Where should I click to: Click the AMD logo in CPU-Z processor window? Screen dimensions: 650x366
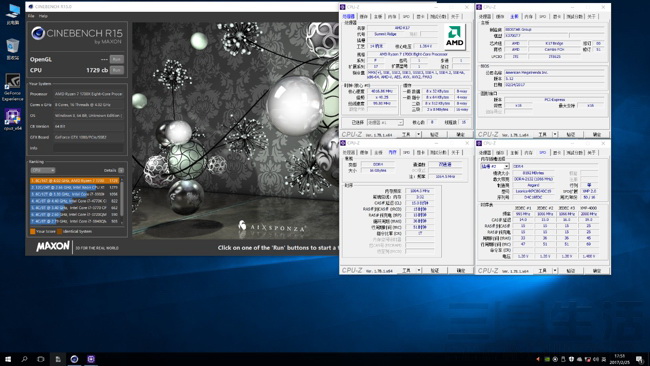point(455,36)
